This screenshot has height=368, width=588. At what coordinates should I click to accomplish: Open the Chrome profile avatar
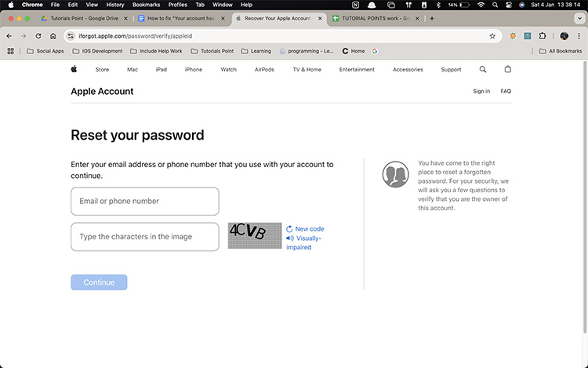[x=564, y=36]
